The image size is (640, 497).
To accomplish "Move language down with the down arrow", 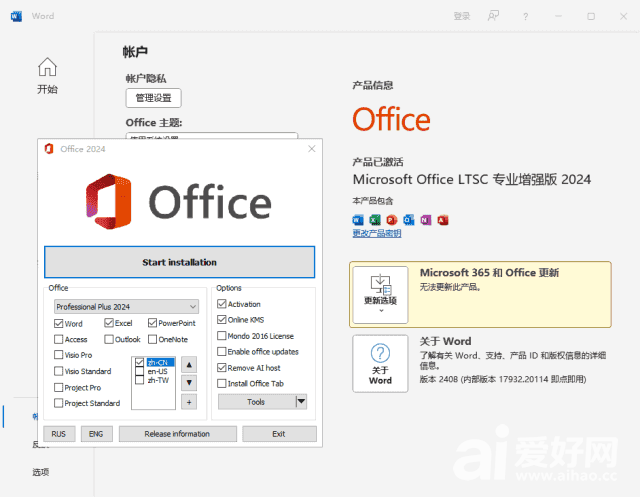I will [189, 383].
